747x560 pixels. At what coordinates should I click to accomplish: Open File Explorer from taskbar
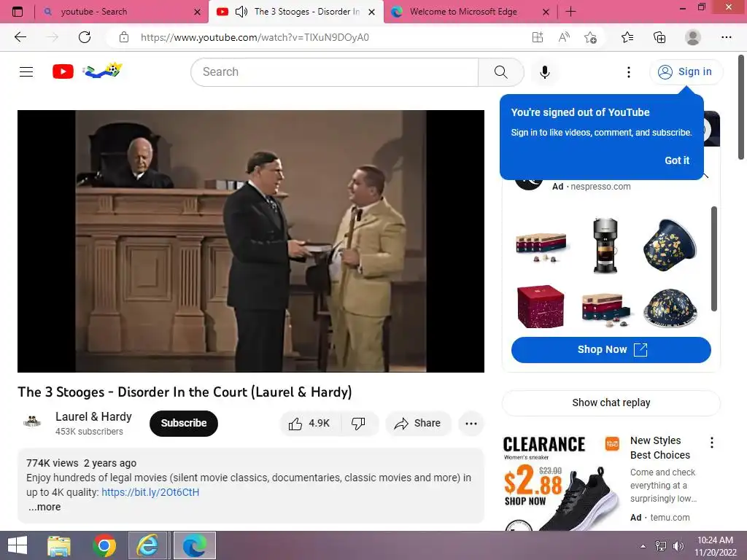[x=59, y=545]
